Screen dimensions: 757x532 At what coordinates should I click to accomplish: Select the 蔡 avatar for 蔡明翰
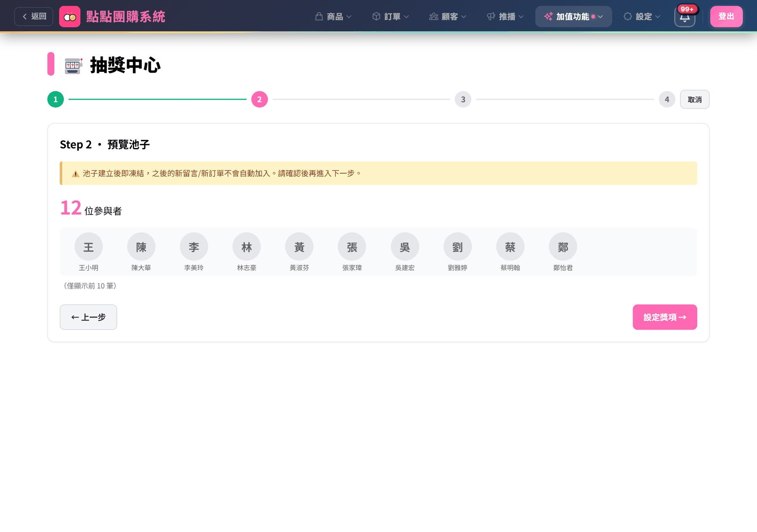pyautogui.click(x=510, y=247)
